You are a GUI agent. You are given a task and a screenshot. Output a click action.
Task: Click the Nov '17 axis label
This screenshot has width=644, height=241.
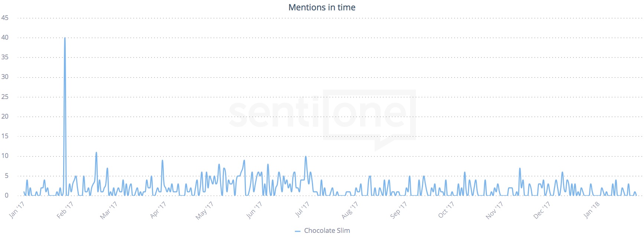pyautogui.click(x=494, y=210)
